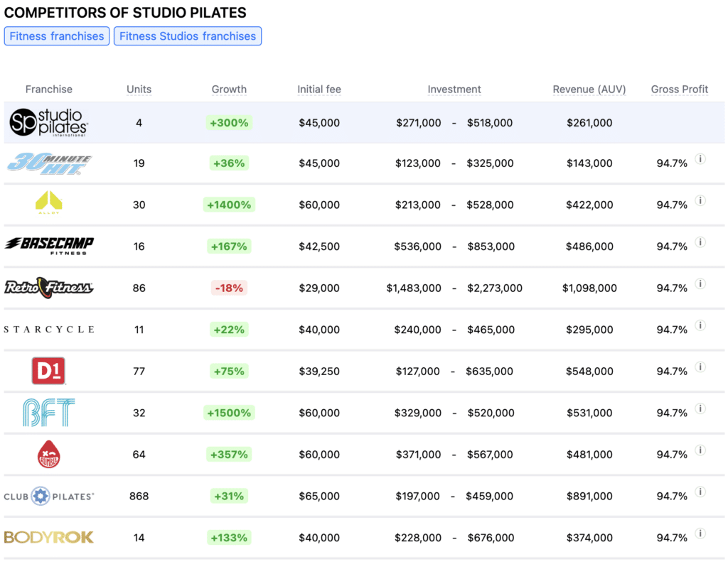Screen dimensions: 728x569
Task: Open the Fitness franchises tag
Action: (57, 36)
